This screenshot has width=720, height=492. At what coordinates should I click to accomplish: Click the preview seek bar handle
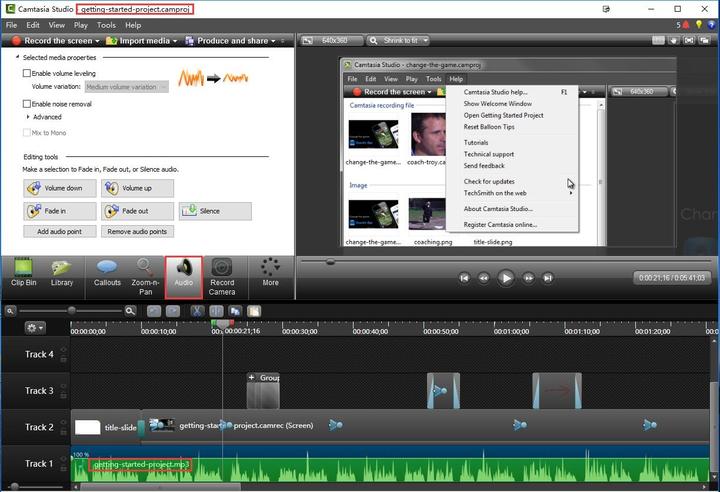click(x=330, y=262)
